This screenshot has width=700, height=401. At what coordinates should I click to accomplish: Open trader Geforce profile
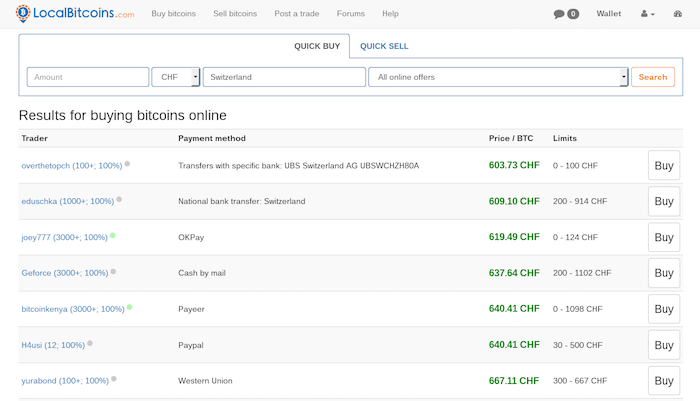[x=65, y=273]
